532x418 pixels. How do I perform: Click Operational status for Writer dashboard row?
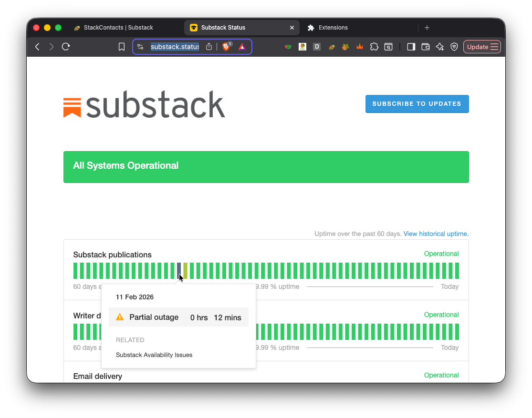(x=441, y=315)
